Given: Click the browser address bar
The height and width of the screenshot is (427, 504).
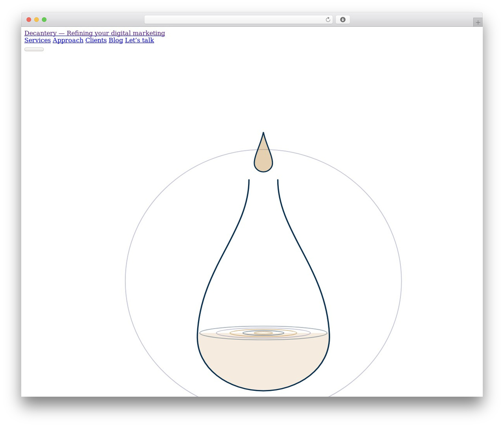Looking at the screenshot, I should point(238,20).
